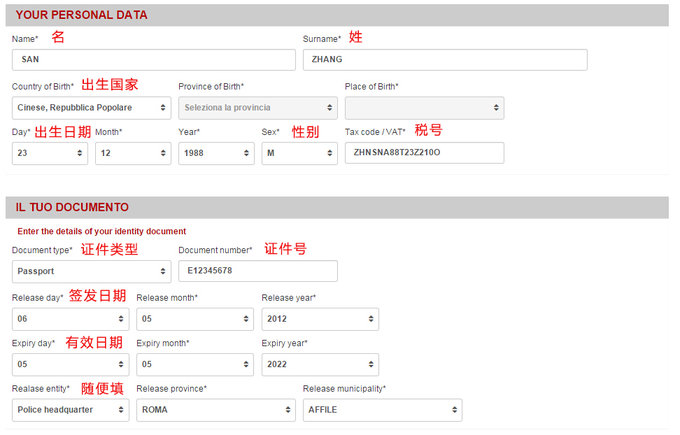Open the Release year dropdown showing 2012
This screenshot has height=435, width=680.
coord(320,319)
